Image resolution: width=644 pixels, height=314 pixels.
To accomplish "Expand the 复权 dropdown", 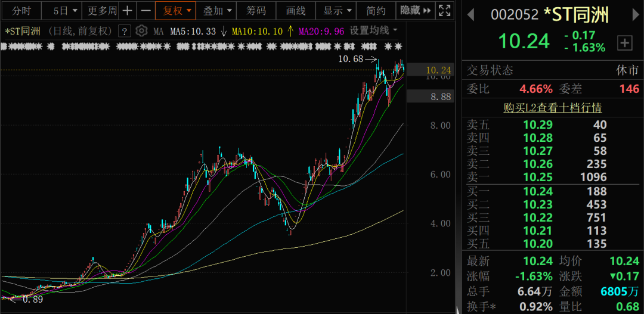I will 178,11.
